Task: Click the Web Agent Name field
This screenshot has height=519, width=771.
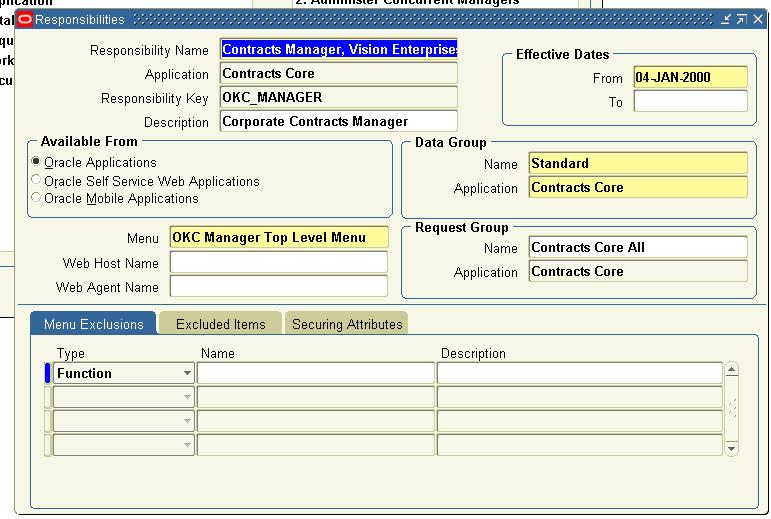Action: (279, 287)
